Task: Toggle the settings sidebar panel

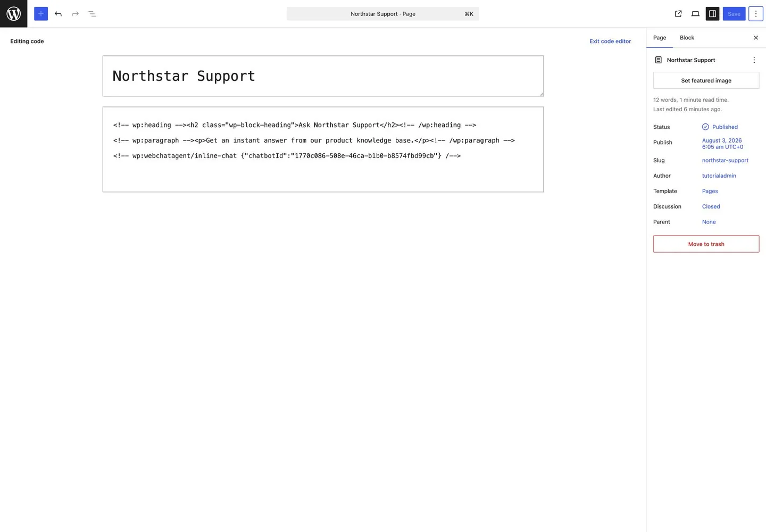Action: [712, 14]
